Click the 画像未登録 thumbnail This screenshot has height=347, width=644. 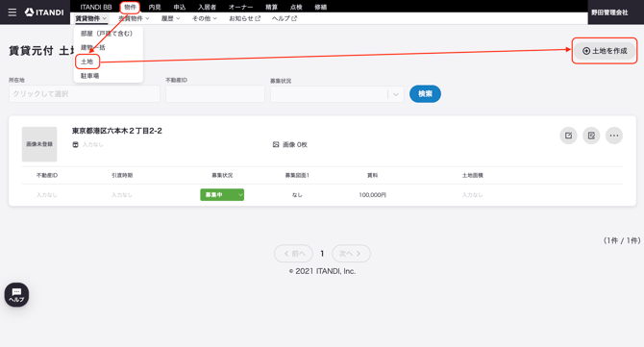point(39,144)
